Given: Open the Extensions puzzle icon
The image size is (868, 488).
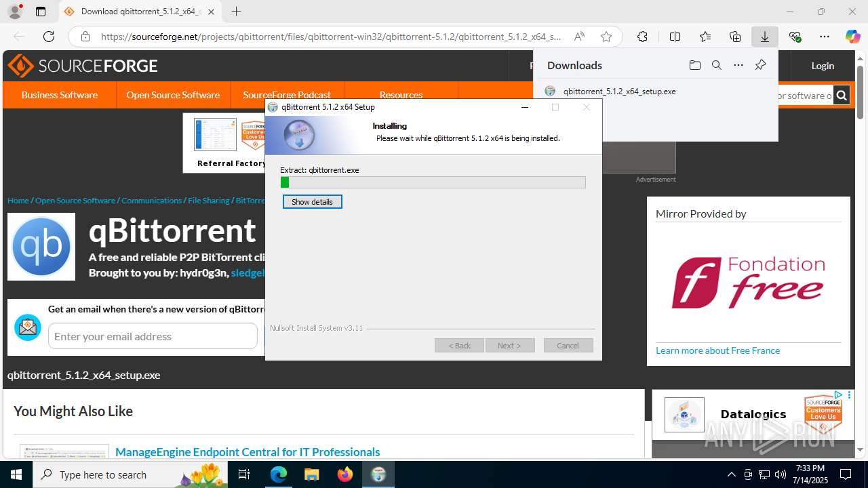Looking at the screenshot, I should [x=642, y=37].
